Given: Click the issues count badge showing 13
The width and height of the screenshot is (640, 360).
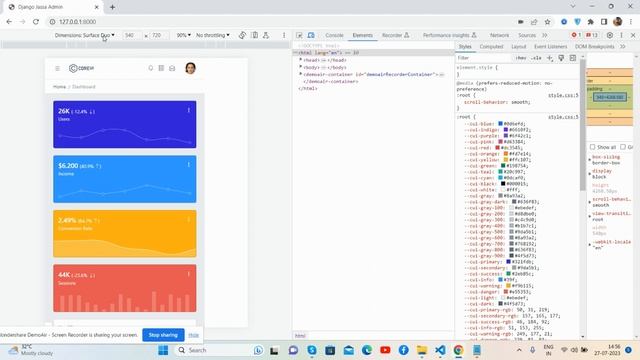Looking at the screenshot, I should coord(592,36).
